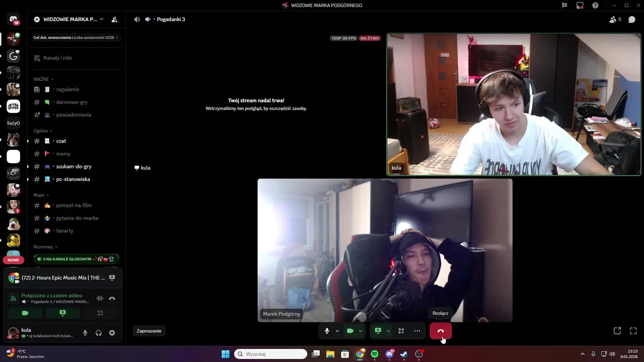Screen dimensions: 644x362
Task: Disconnect using phone icon in voice panel
Action: pyautogui.click(x=112, y=298)
